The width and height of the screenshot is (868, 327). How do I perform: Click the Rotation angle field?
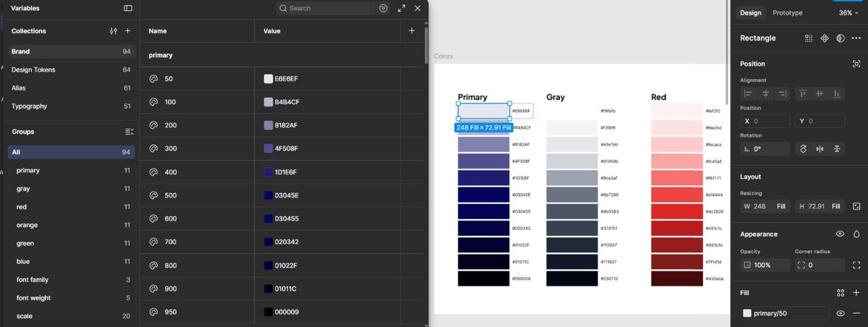(x=765, y=149)
